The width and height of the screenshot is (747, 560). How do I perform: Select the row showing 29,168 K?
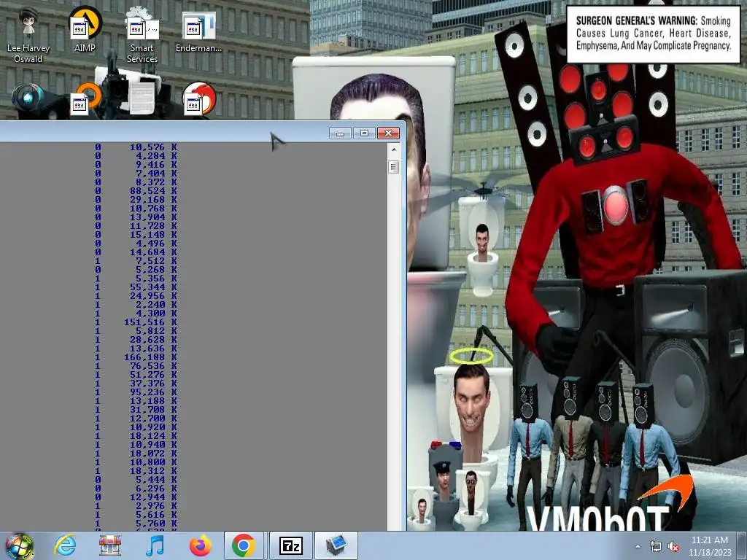coord(136,200)
